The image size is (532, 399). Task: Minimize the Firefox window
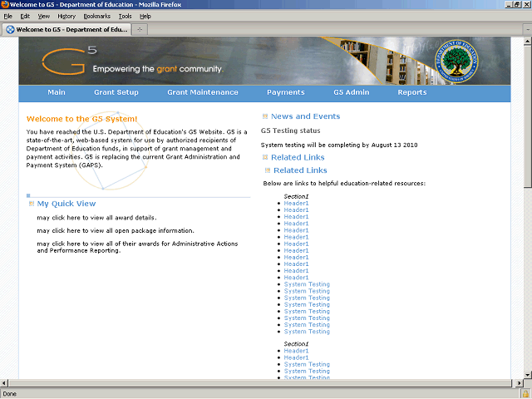(x=508, y=4)
